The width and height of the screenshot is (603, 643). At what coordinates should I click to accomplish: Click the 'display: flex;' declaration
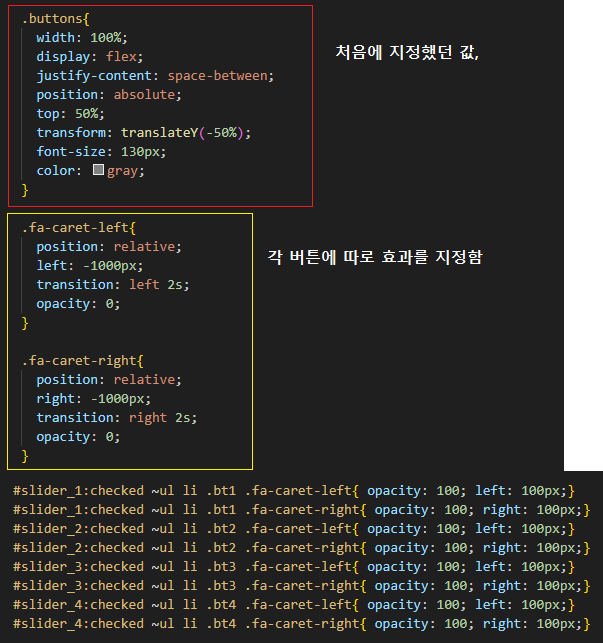click(x=89, y=57)
